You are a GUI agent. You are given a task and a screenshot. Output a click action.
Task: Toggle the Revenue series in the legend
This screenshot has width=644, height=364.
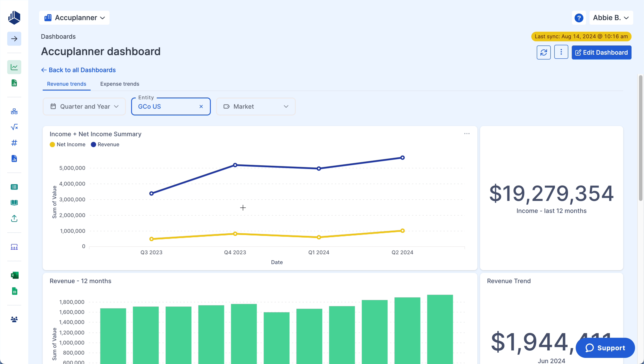pos(105,144)
